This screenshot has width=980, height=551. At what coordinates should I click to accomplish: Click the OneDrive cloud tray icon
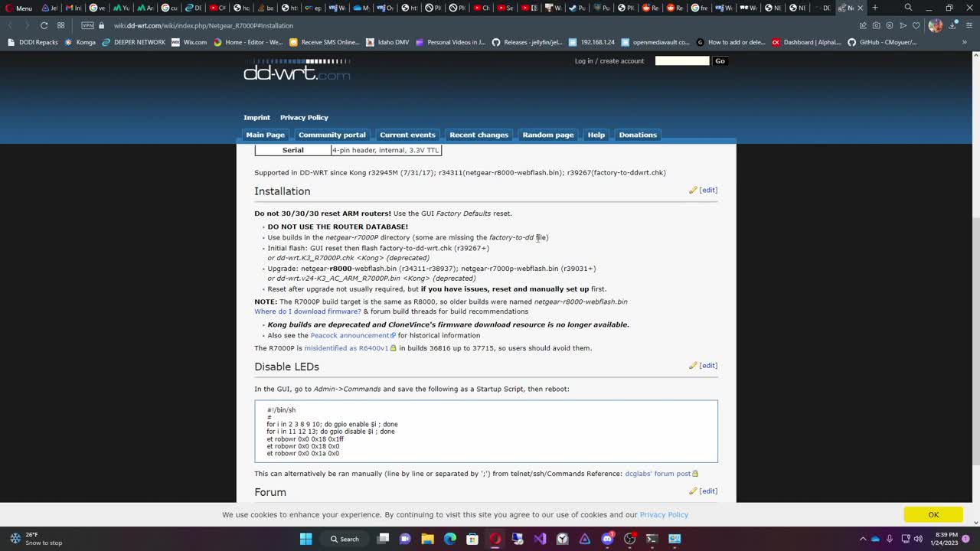pyautogui.click(x=876, y=539)
